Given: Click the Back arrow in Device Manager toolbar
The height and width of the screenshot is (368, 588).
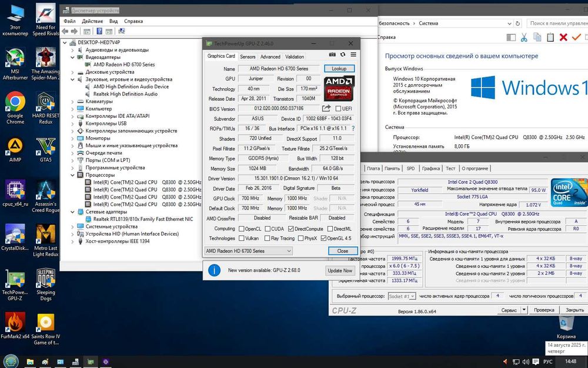Looking at the screenshot, I should point(65,31).
